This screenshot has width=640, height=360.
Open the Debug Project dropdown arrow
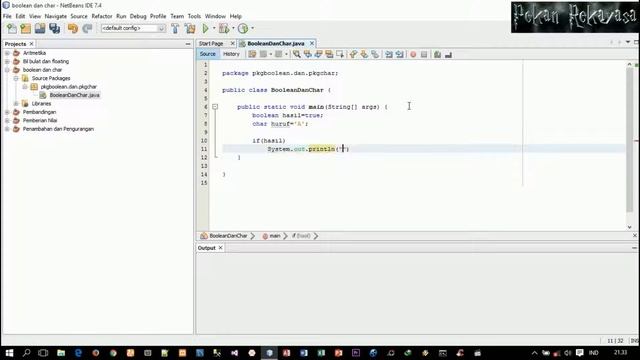233,28
